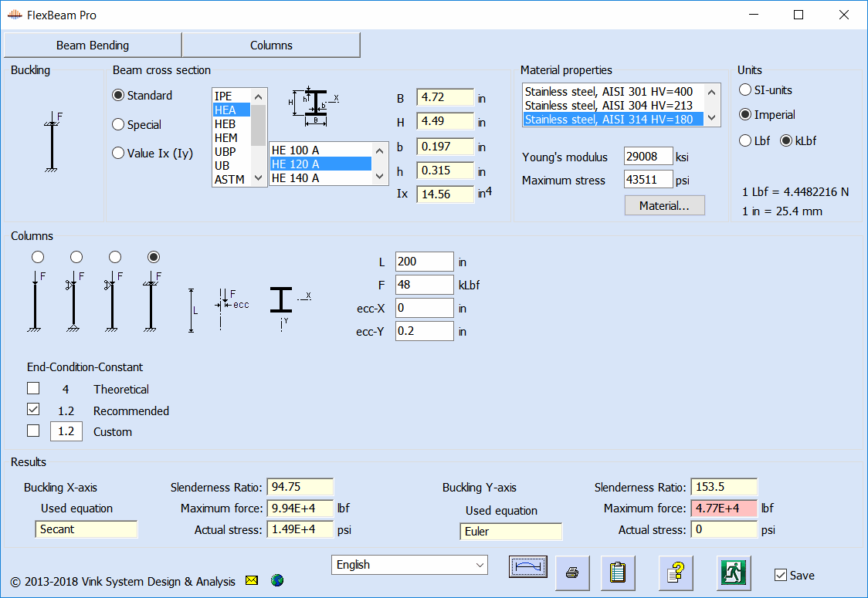
Task: Select the Standard cross section option
Action: pyautogui.click(x=142, y=95)
